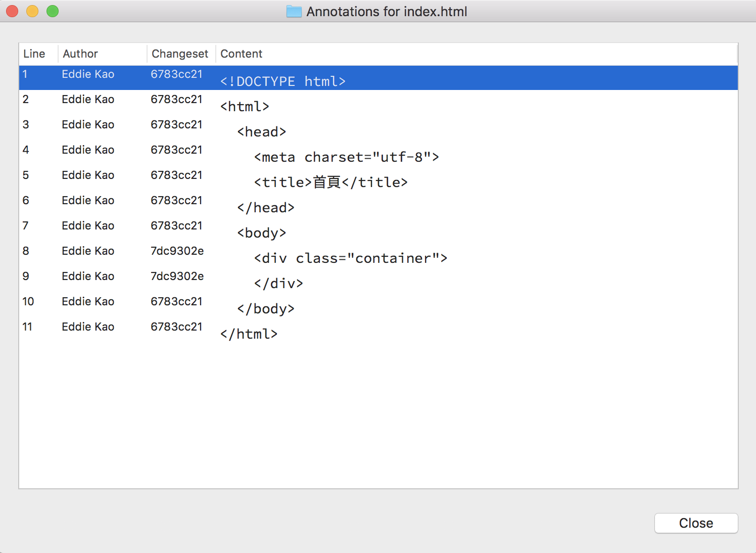Select the row with opening head tag
The width and height of the screenshot is (756, 553).
coord(262,131)
